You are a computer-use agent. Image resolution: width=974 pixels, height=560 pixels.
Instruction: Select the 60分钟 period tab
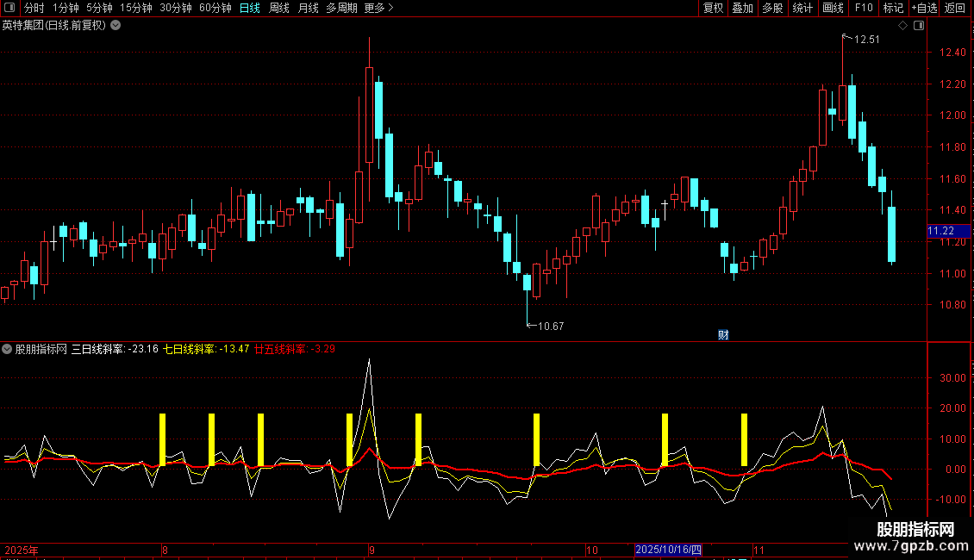tap(215, 8)
